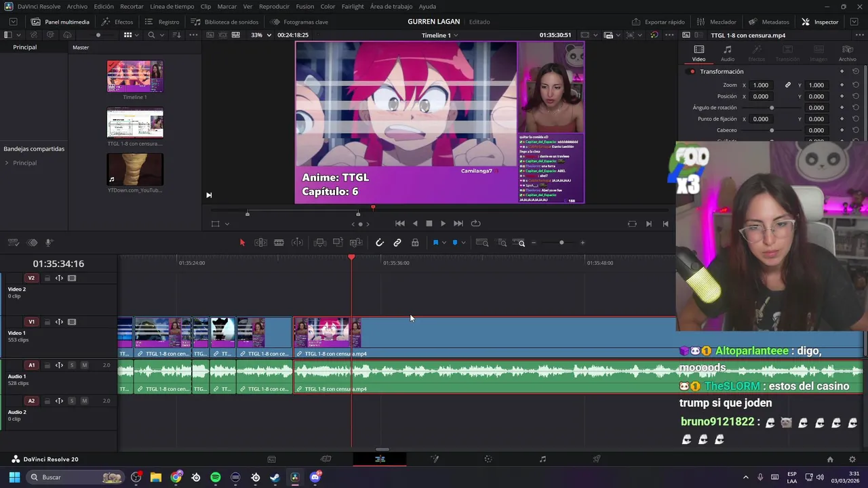
Task: Select the Timeline 1 thumbnail in media pool
Action: click(x=135, y=77)
